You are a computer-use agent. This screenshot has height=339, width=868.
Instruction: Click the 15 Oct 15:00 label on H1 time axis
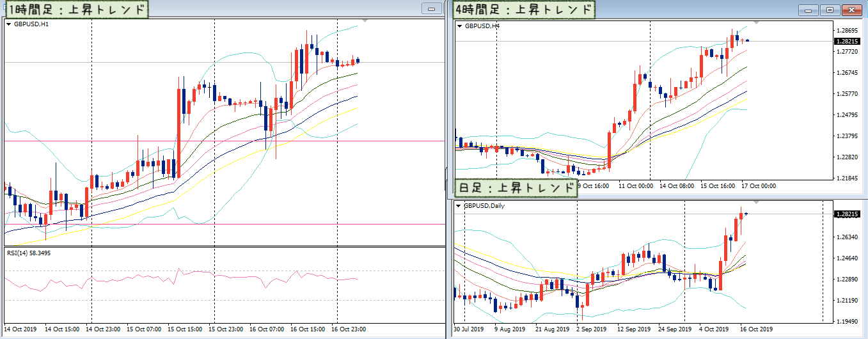point(185,329)
